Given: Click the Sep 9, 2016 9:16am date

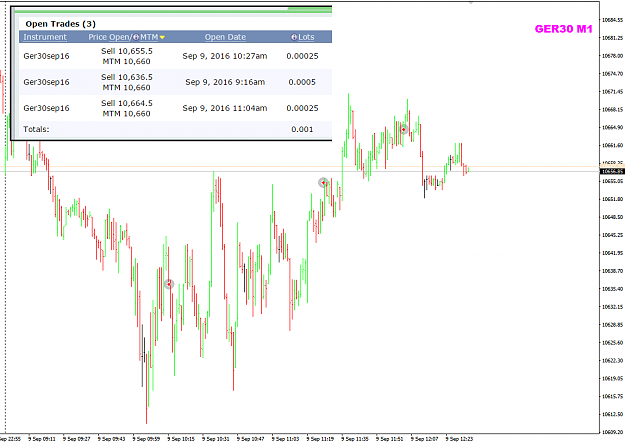Looking at the screenshot, I should [x=225, y=82].
